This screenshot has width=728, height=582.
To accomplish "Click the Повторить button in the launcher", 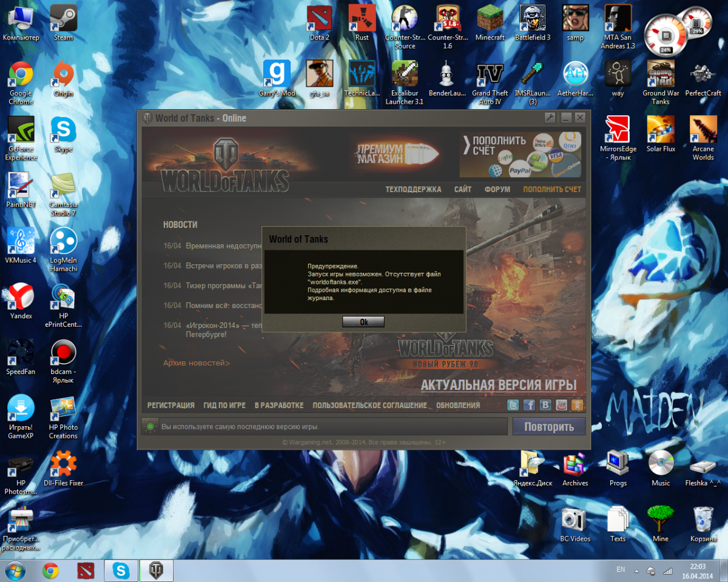I will (x=549, y=426).
